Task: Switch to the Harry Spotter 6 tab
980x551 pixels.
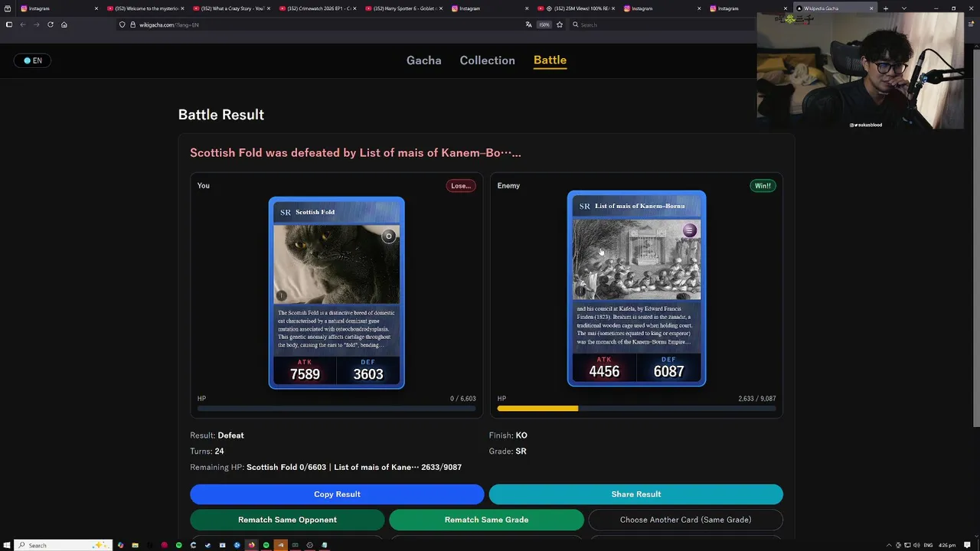Action: tap(403, 8)
